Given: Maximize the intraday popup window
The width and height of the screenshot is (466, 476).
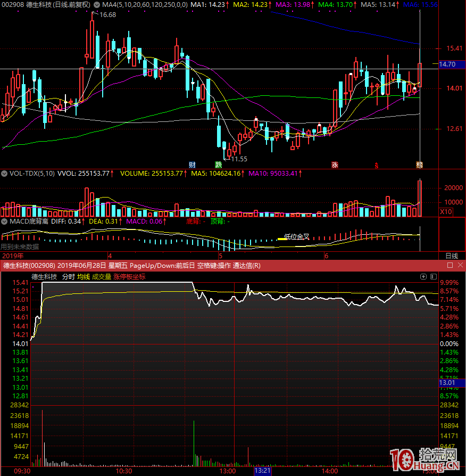Looking at the screenshot, I should tap(450, 265).
